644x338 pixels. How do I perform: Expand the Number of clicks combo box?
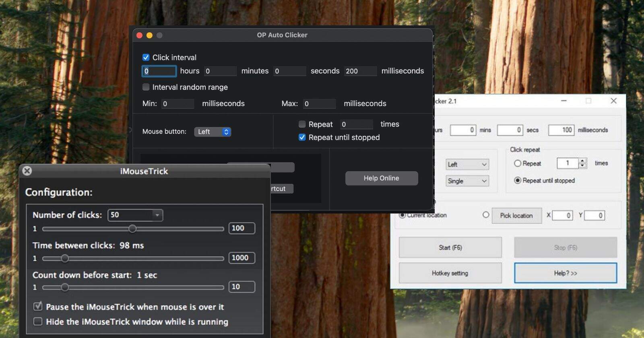157,215
